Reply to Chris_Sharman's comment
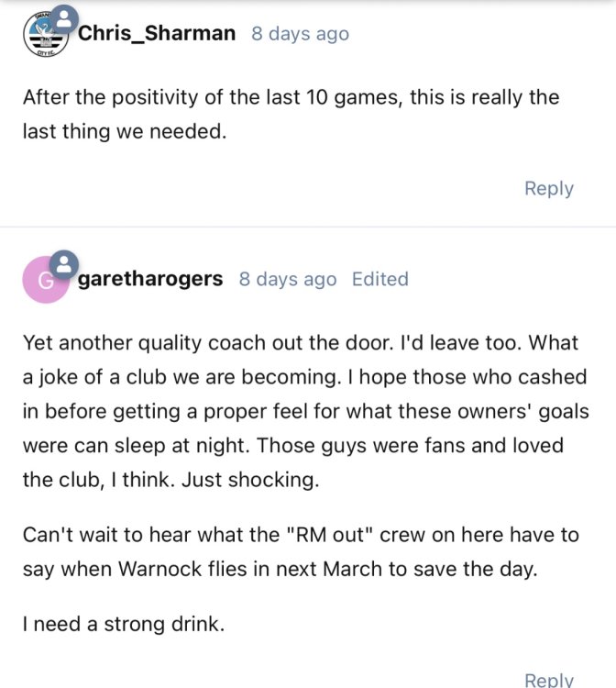Image resolution: width=616 pixels, height=688 pixels. click(548, 188)
